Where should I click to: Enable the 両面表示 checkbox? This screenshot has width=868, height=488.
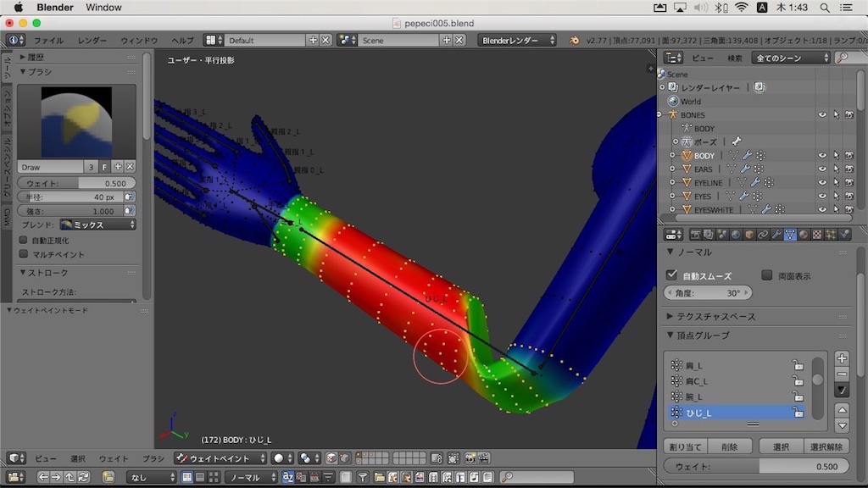click(x=766, y=275)
